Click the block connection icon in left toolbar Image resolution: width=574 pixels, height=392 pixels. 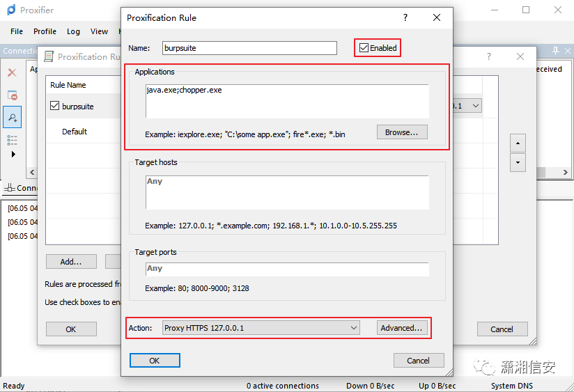pyautogui.click(x=13, y=95)
